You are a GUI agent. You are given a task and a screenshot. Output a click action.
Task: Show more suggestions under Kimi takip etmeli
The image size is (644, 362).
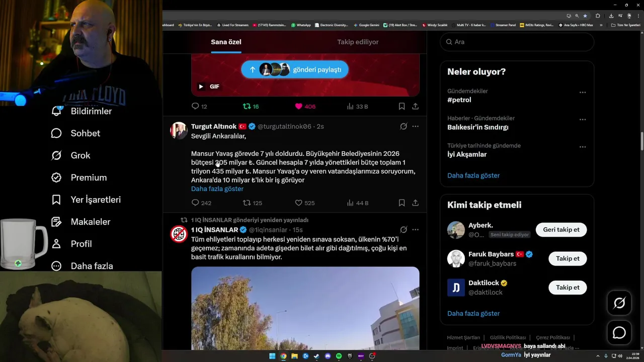pyautogui.click(x=473, y=313)
